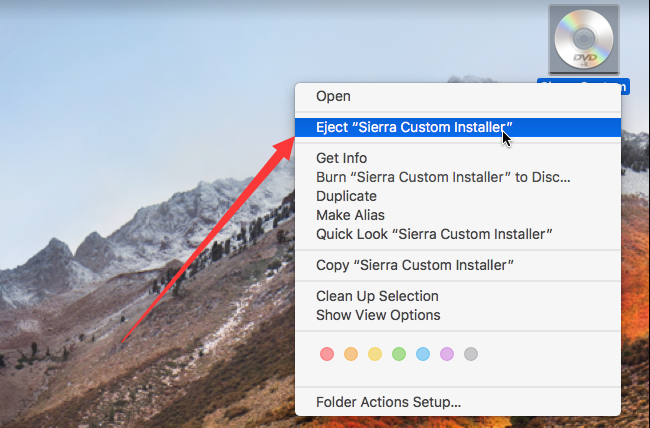Quick Look "Sierra Custom Installer"

pyautogui.click(x=458, y=234)
